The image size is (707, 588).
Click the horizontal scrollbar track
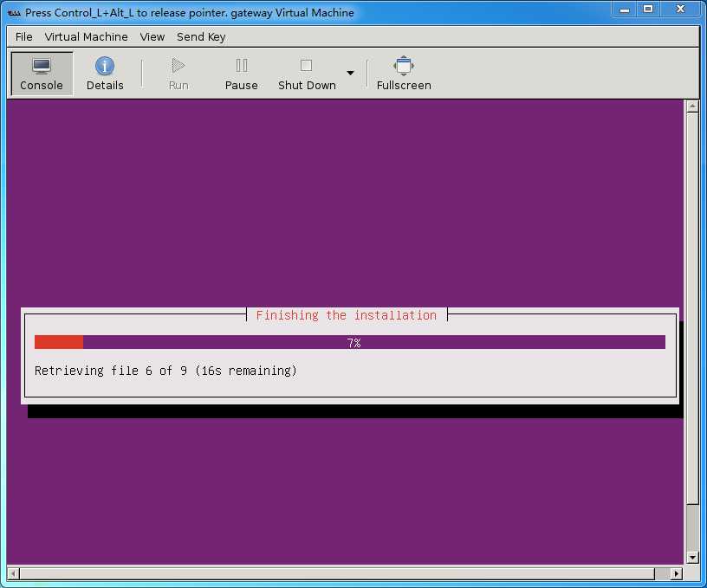[345, 573]
